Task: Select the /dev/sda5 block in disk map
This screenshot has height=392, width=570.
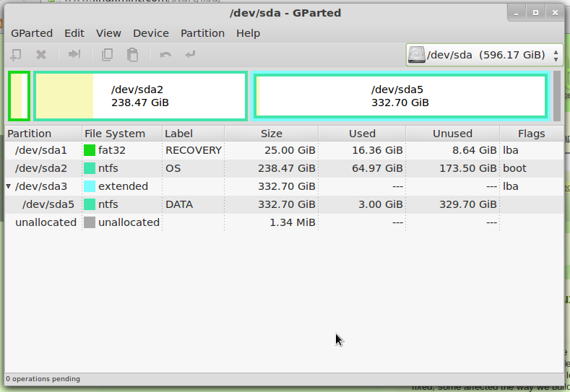Action: [400, 96]
